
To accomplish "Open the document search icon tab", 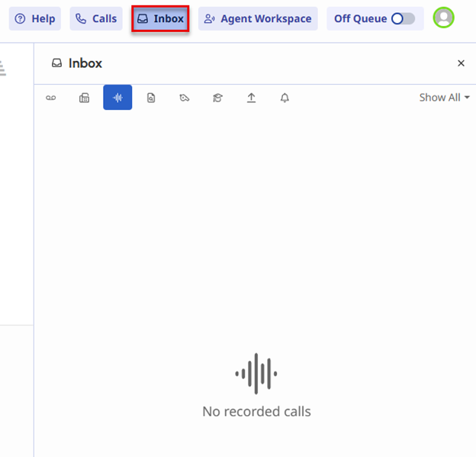I will point(151,98).
